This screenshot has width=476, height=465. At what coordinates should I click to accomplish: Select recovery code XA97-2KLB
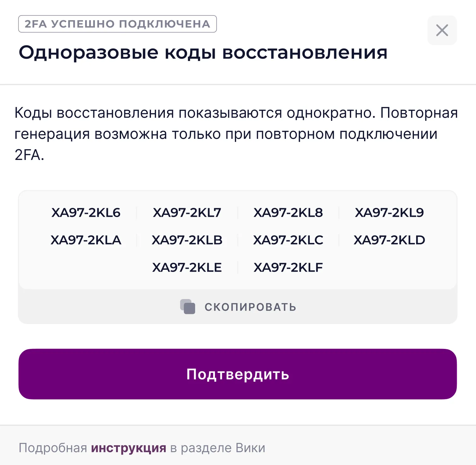pyautogui.click(x=187, y=240)
